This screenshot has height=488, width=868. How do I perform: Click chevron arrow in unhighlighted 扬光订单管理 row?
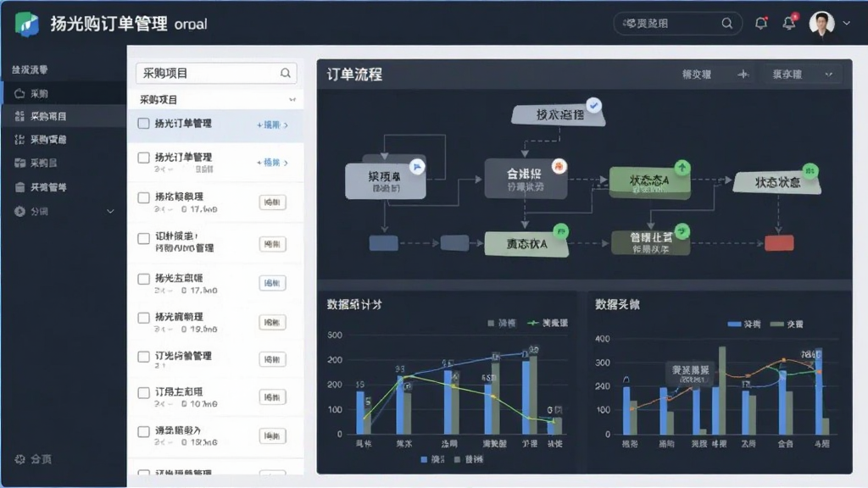287,163
